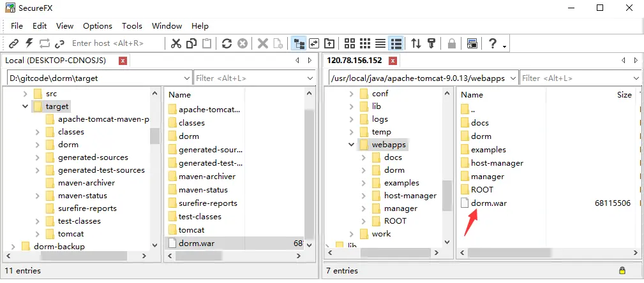Open the local Filter dropdown arrow
This screenshot has height=283, width=644.
click(x=310, y=78)
